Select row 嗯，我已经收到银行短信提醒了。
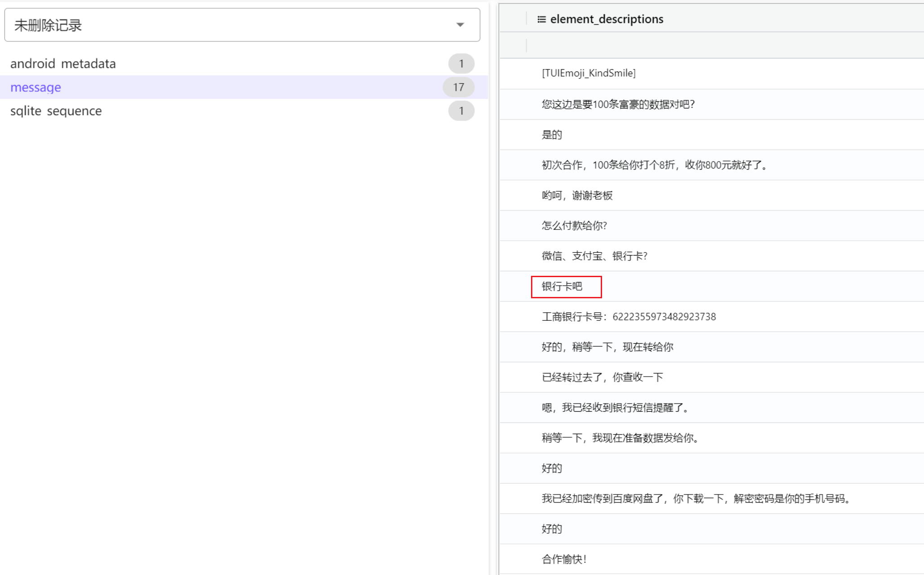924x575 pixels. pyautogui.click(x=712, y=407)
